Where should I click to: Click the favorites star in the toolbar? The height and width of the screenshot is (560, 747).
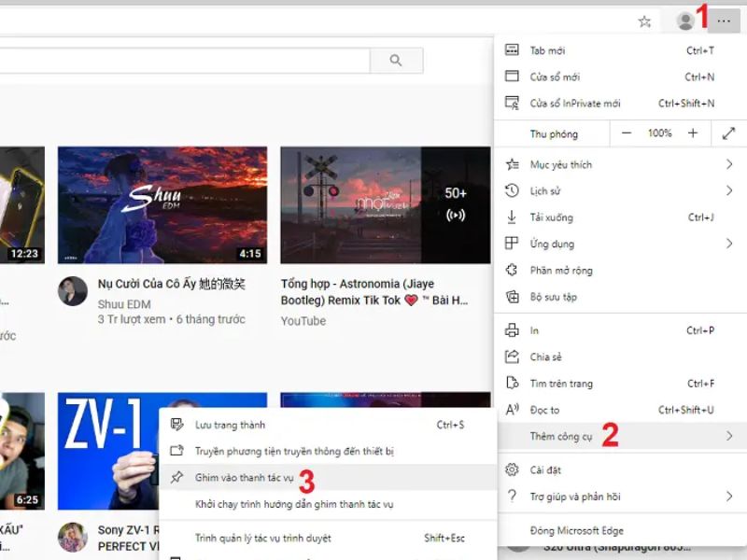pos(644,20)
